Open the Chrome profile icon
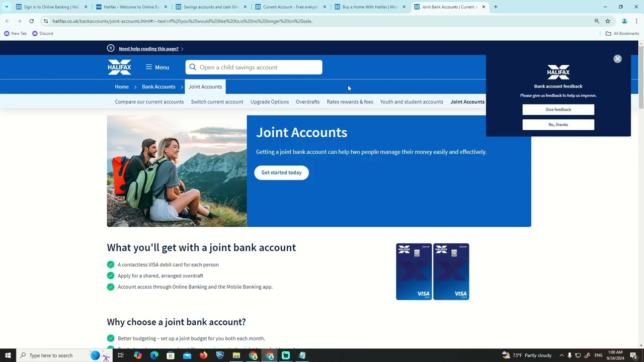This screenshot has width=644, height=362. pyautogui.click(x=624, y=21)
